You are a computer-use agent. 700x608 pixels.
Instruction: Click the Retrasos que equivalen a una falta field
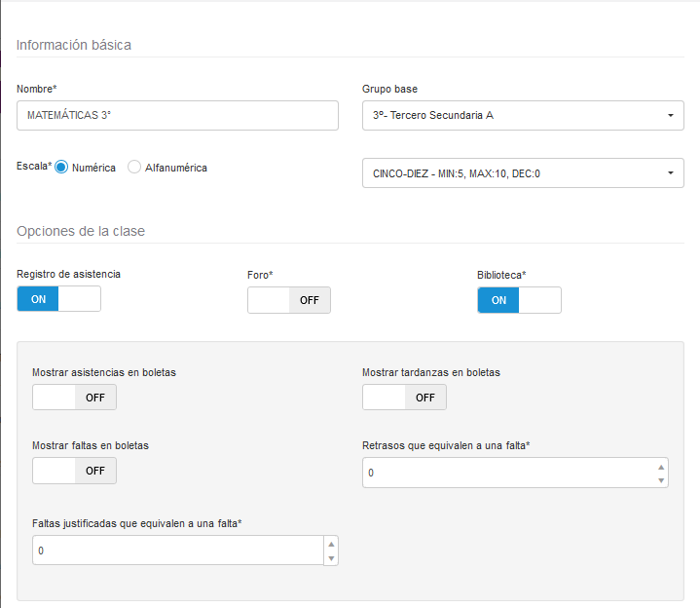(x=506, y=473)
